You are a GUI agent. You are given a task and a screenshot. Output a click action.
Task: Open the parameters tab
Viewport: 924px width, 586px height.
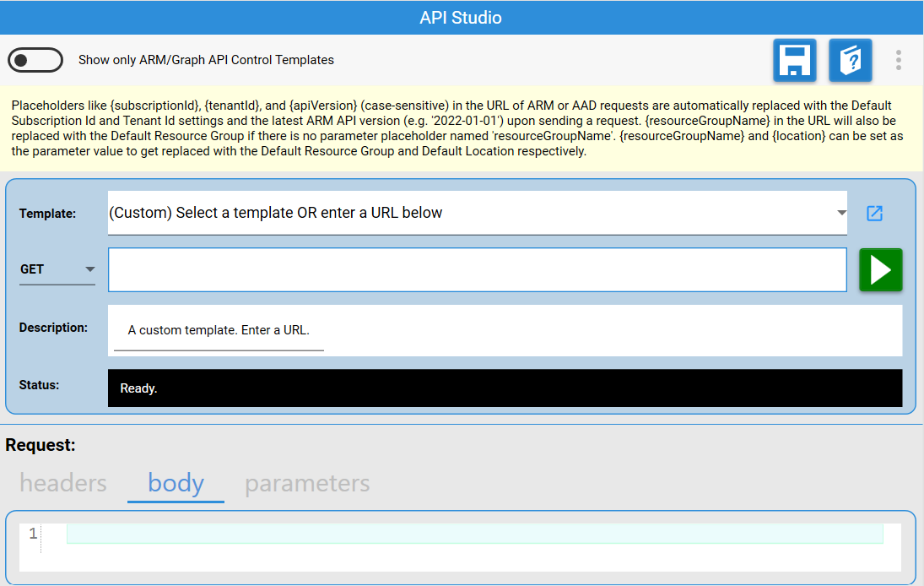(x=307, y=483)
